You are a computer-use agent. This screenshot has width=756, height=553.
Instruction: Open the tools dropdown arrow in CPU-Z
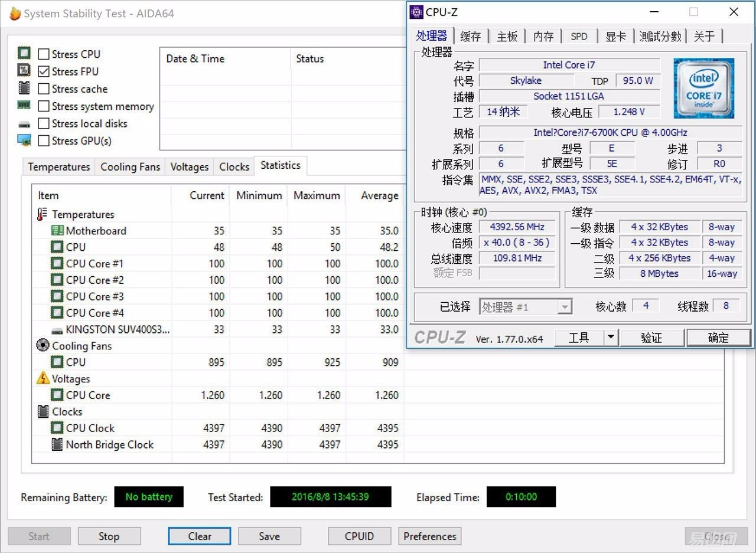pyautogui.click(x=611, y=338)
